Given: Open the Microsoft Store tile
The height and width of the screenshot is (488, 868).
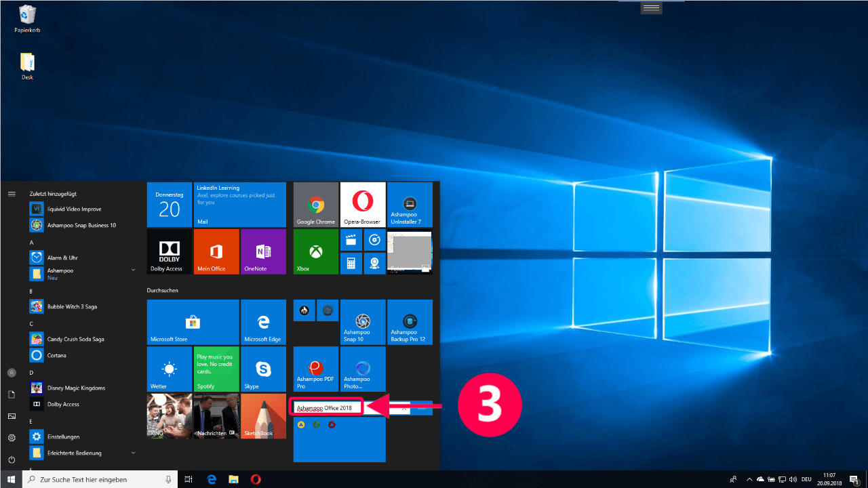Looking at the screenshot, I should tap(193, 322).
